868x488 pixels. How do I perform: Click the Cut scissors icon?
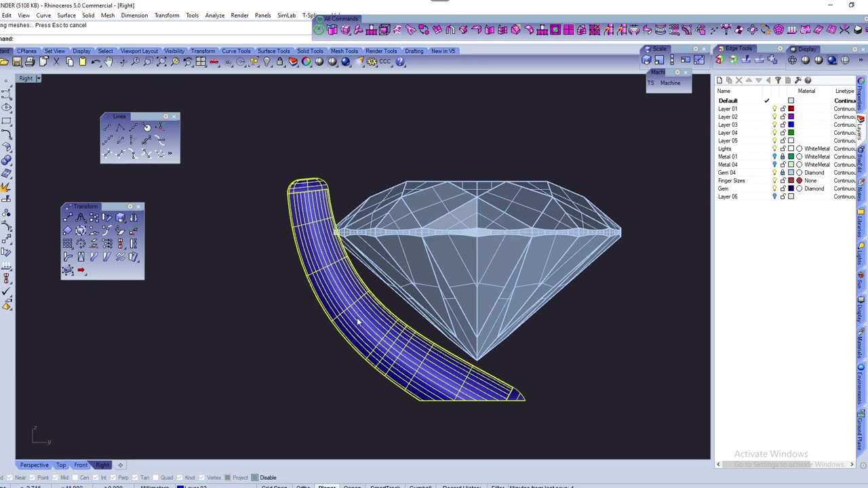click(56, 62)
